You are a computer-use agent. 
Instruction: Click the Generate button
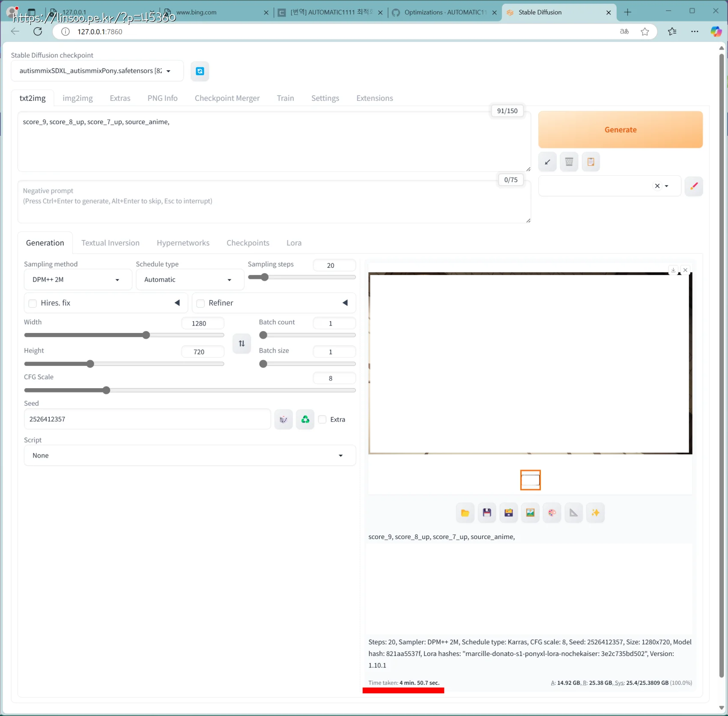coord(621,130)
